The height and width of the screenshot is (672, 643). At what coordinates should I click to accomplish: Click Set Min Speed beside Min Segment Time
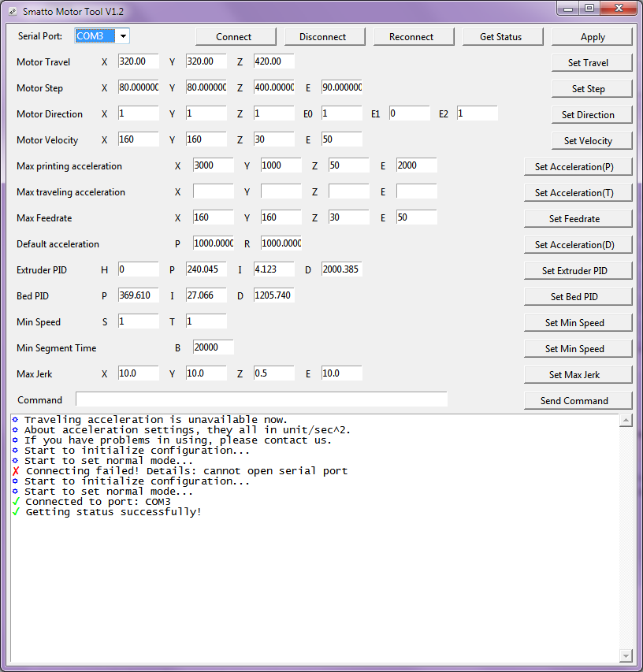point(578,349)
